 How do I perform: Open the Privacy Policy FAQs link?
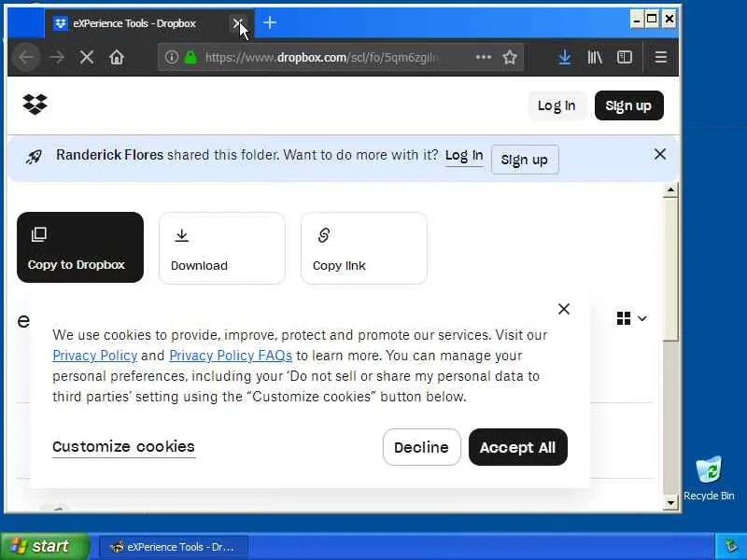point(231,356)
